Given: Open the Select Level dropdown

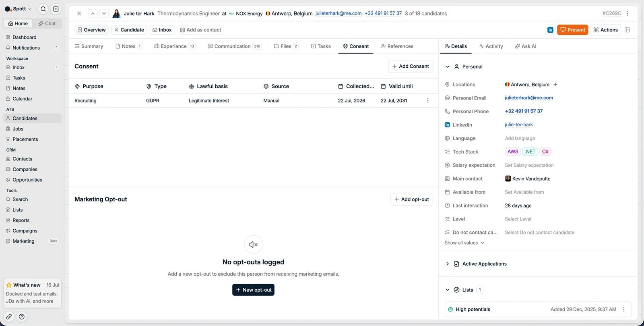Looking at the screenshot, I should [x=518, y=219].
